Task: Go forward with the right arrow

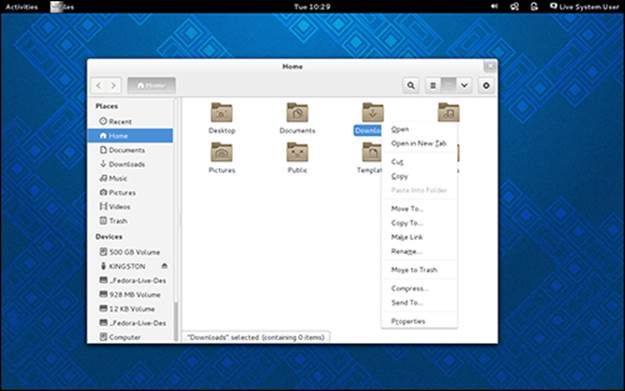Action: (x=114, y=85)
